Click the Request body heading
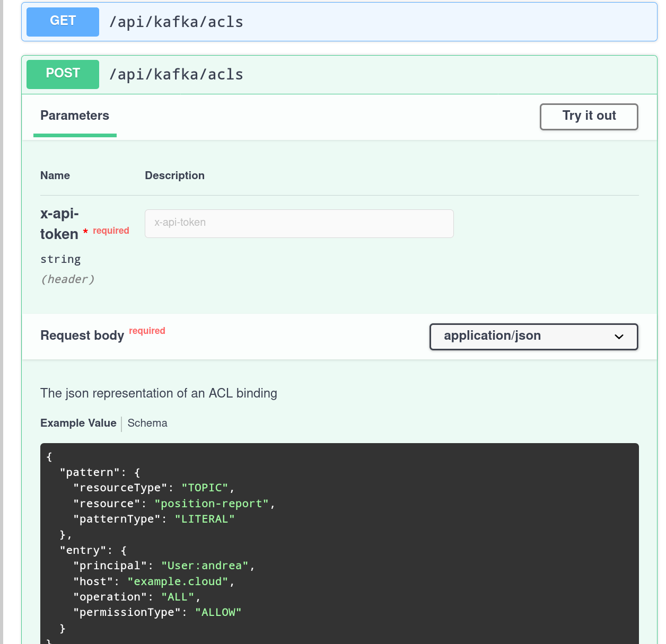The image size is (666, 644). click(x=82, y=336)
